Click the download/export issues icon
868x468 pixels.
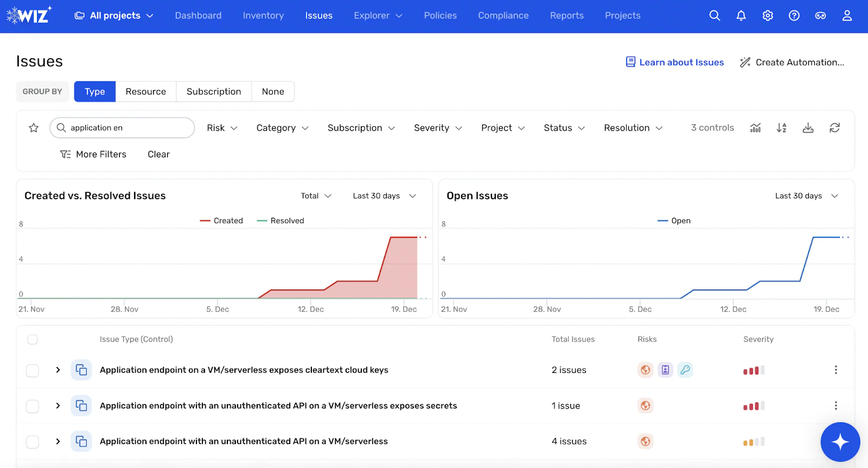click(x=808, y=128)
